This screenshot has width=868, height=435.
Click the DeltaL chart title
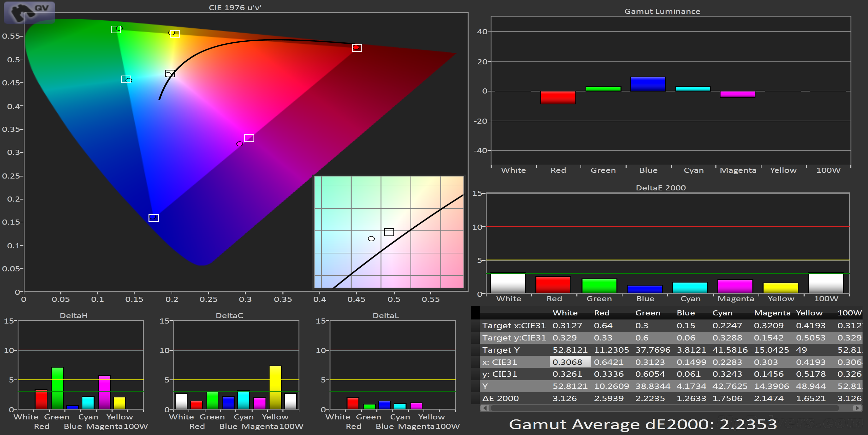386,315
